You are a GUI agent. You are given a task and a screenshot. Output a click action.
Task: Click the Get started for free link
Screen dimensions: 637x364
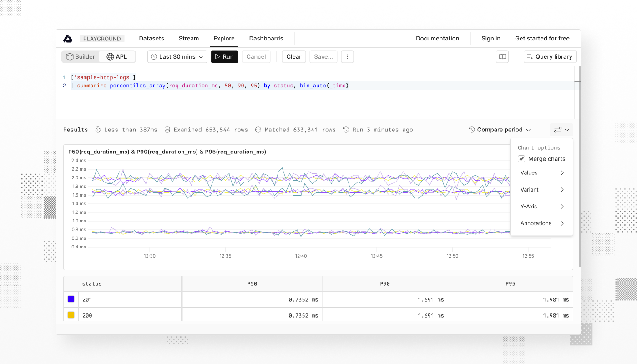(542, 38)
